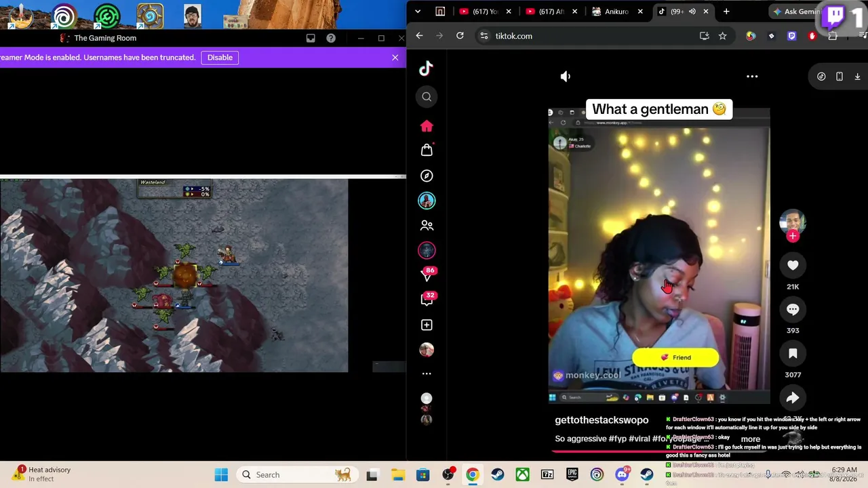Open gettothestackswopo creator profile name
The height and width of the screenshot is (488, 868).
(601, 420)
